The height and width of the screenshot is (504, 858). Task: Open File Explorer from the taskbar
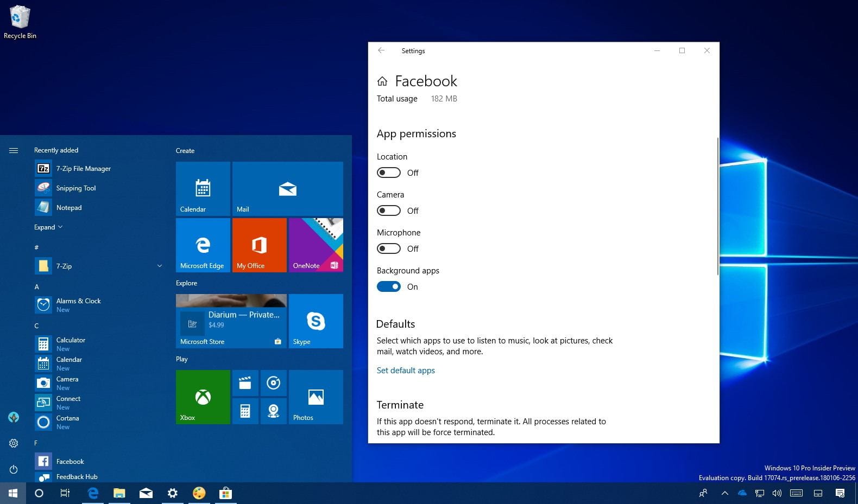(x=119, y=493)
